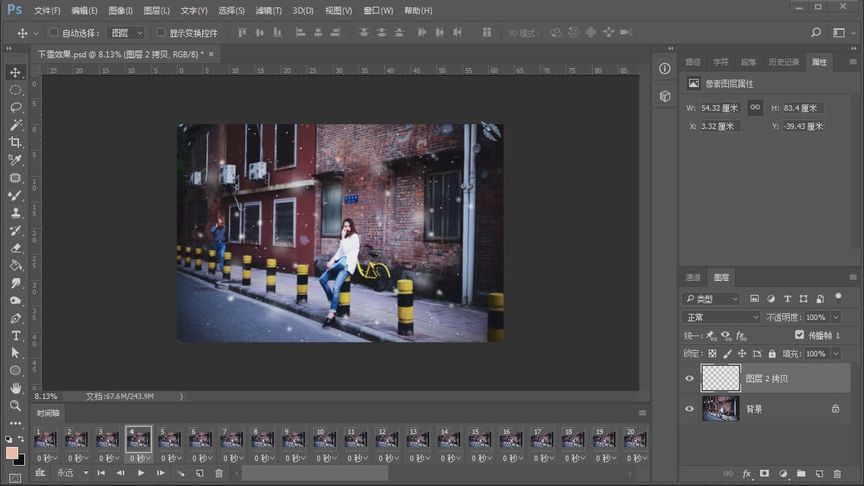This screenshot has width=864, height=486.
Task: Open the blend mode 正常 dropdown
Action: pos(722,317)
